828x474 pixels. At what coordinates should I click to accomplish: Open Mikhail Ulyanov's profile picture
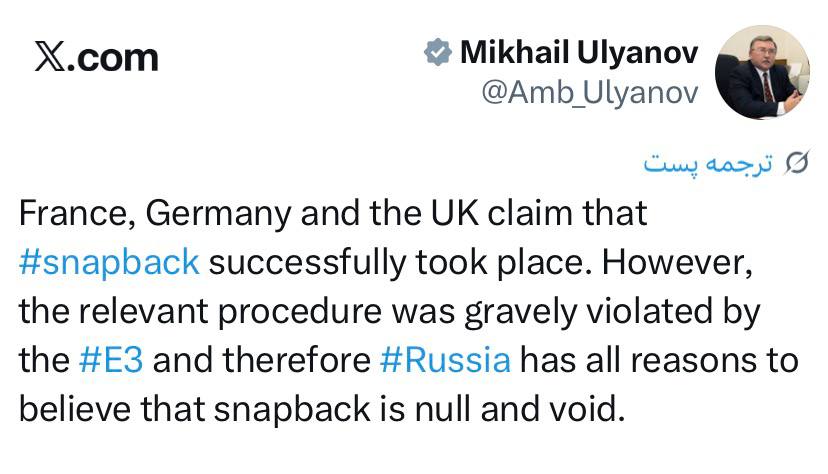click(x=763, y=72)
